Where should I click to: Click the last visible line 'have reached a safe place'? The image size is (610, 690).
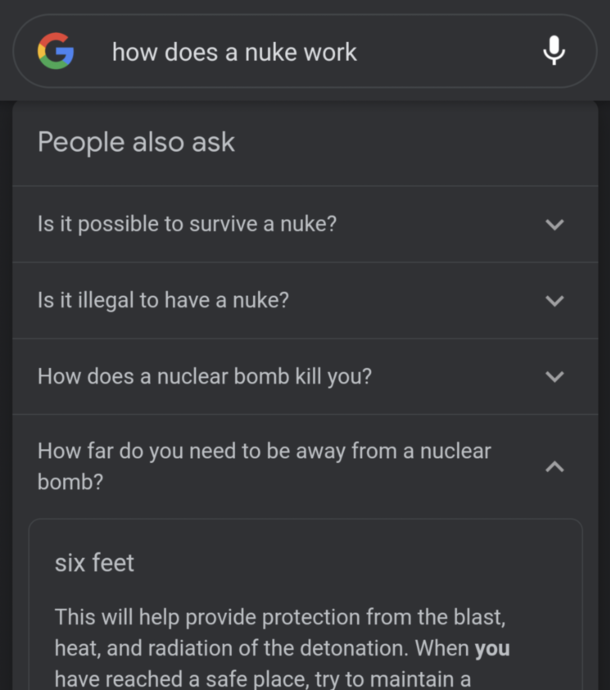coord(263,679)
